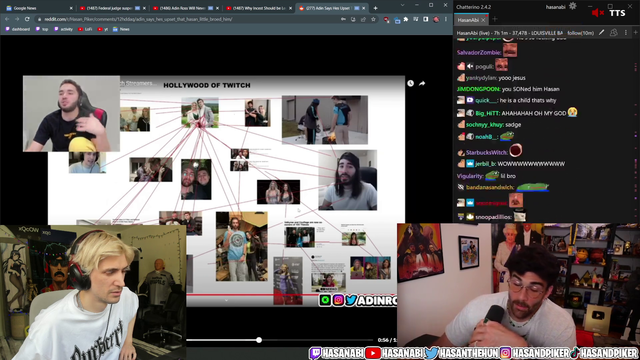Close the Why Incest Should be tab
The height and width of the screenshot is (360, 640).
291,8
